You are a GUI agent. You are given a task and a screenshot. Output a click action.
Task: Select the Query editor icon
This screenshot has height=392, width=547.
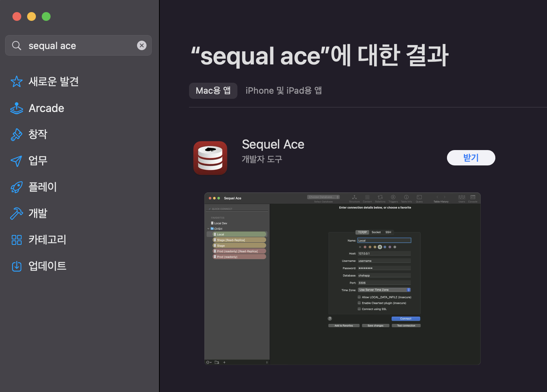pyautogui.click(x=419, y=198)
